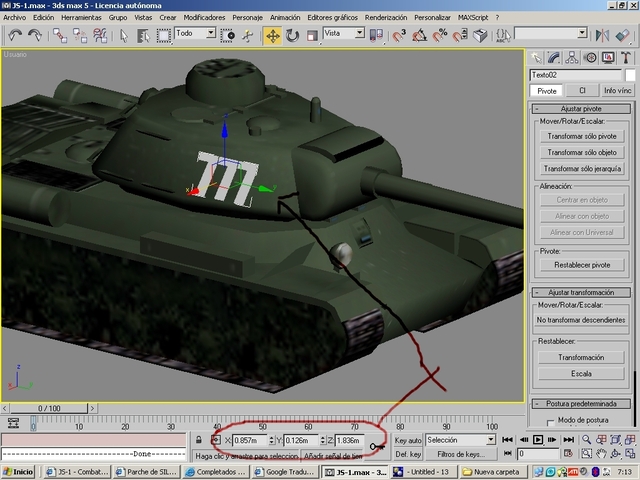This screenshot has width=640, height=480.
Task: Open the Display command panel tab
Action: (x=608, y=58)
